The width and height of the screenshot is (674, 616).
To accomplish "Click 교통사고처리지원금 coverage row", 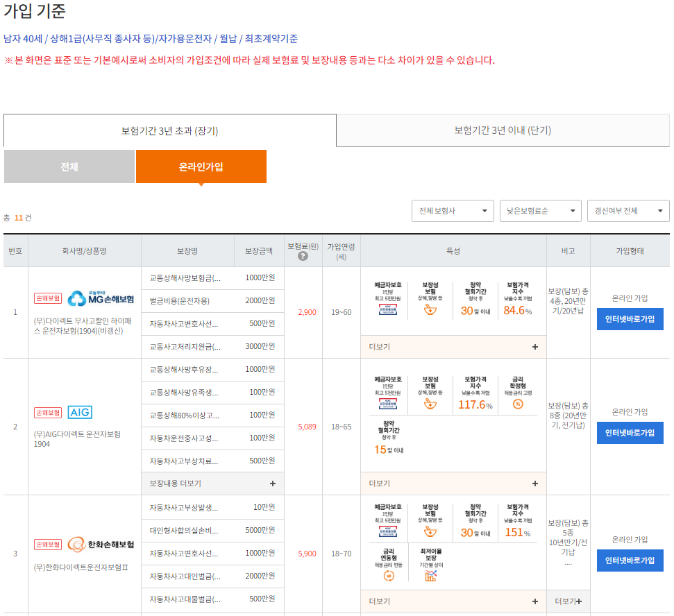I will 213,347.
